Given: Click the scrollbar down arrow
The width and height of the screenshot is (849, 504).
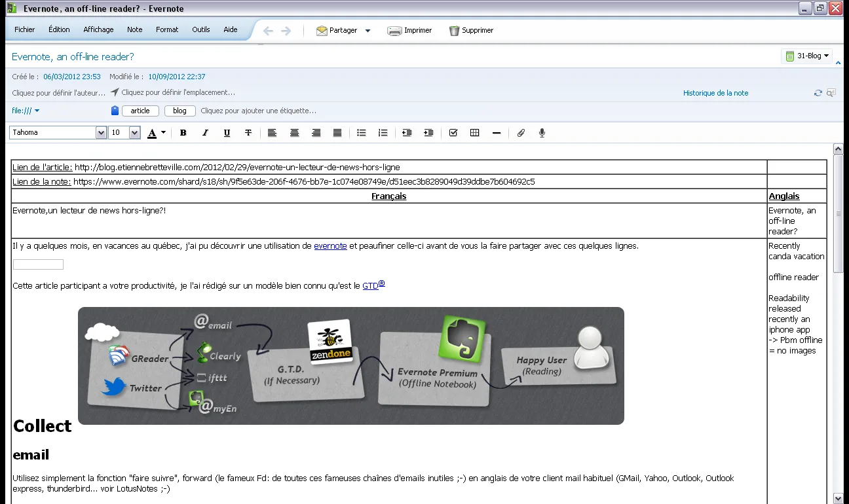Looking at the screenshot, I should (838, 498).
